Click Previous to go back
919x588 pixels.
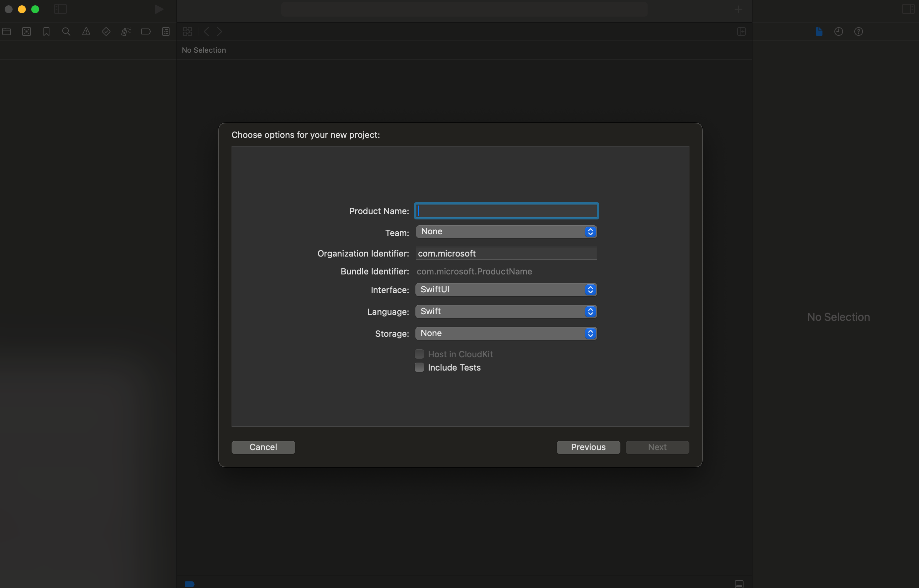[x=588, y=447]
